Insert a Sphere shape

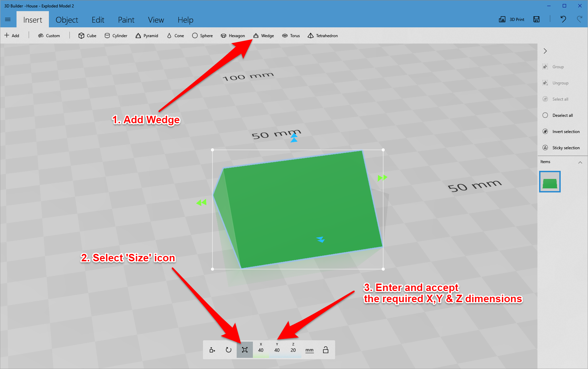tap(202, 35)
